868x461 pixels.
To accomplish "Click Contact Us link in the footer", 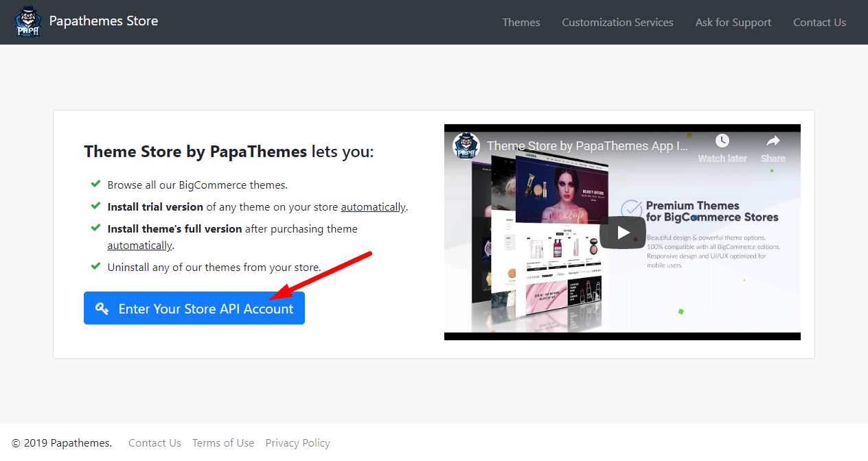I will (x=155, y=443).
